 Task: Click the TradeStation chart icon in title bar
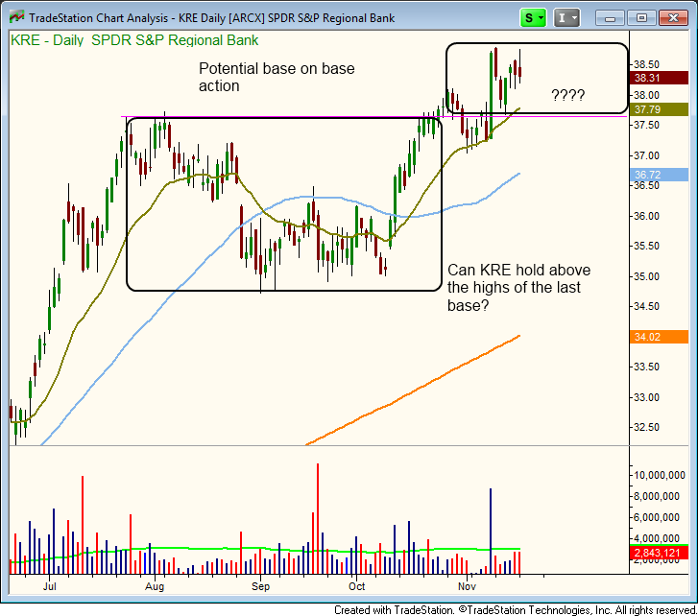point(17,18)
